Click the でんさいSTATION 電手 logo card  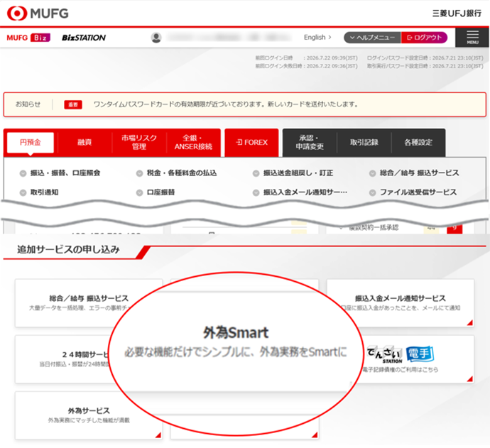[401, 355]
